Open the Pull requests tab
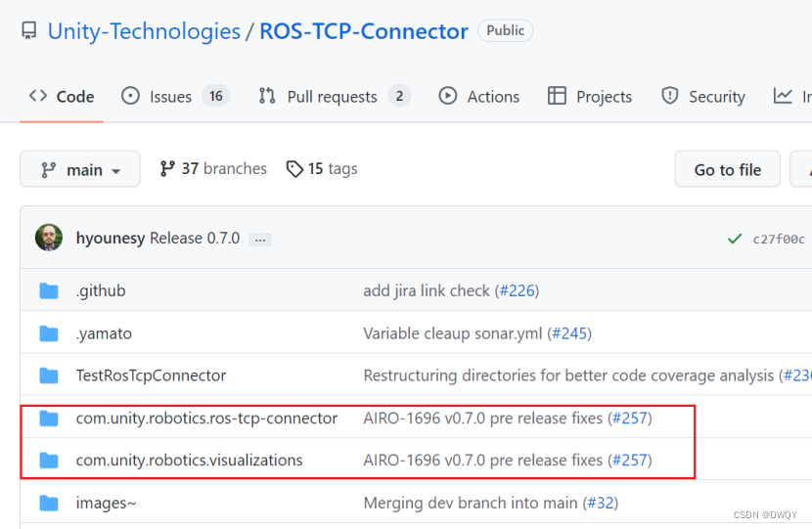Image resolution: width=812 pixels, height=529 pixels. click(335, 96)
